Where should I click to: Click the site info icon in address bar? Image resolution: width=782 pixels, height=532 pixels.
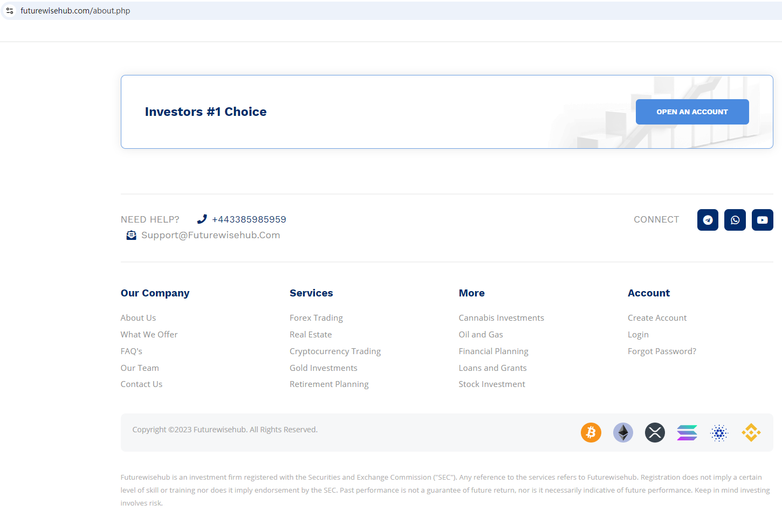pos(10,11)
